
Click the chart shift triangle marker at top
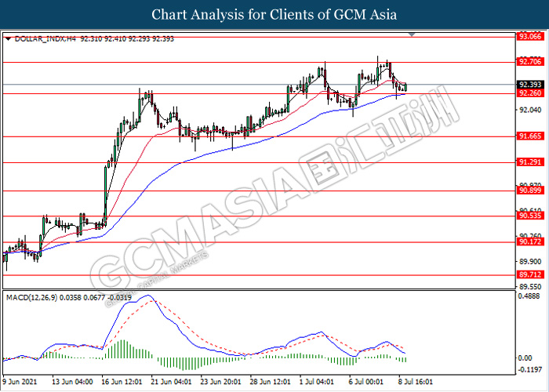(x=412, y=34)
